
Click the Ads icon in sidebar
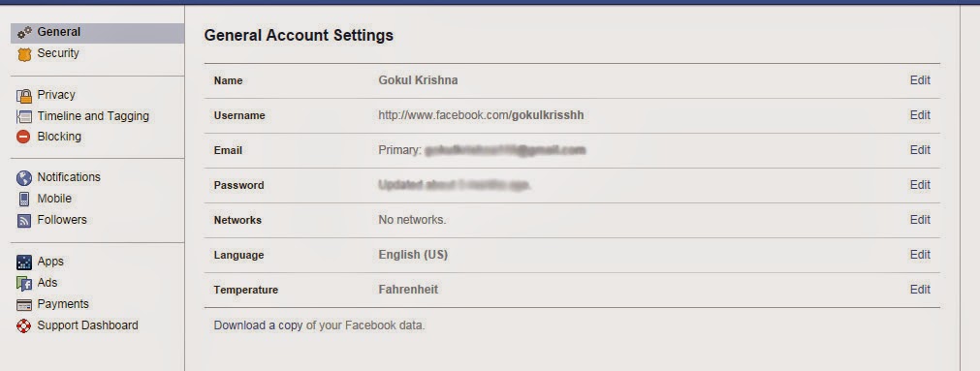24,284
